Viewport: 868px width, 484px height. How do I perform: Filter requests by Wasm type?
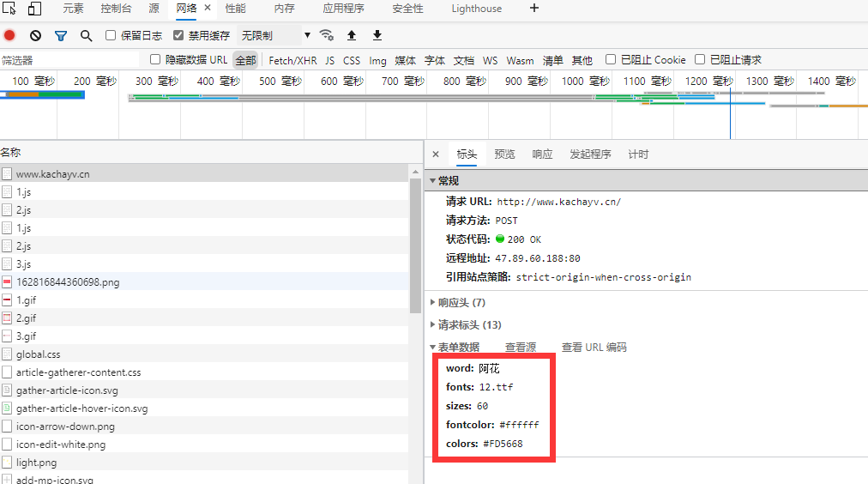521,60
